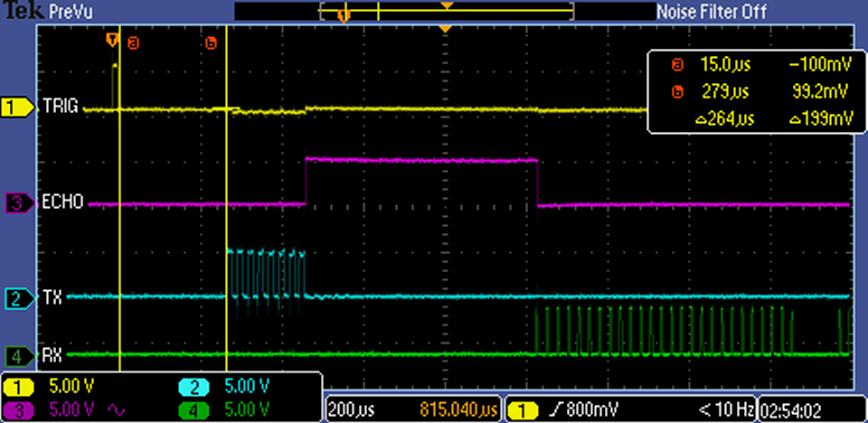Click the 02:54:02 clock display
Screen dimensions: 868x423
click(797, 409)
